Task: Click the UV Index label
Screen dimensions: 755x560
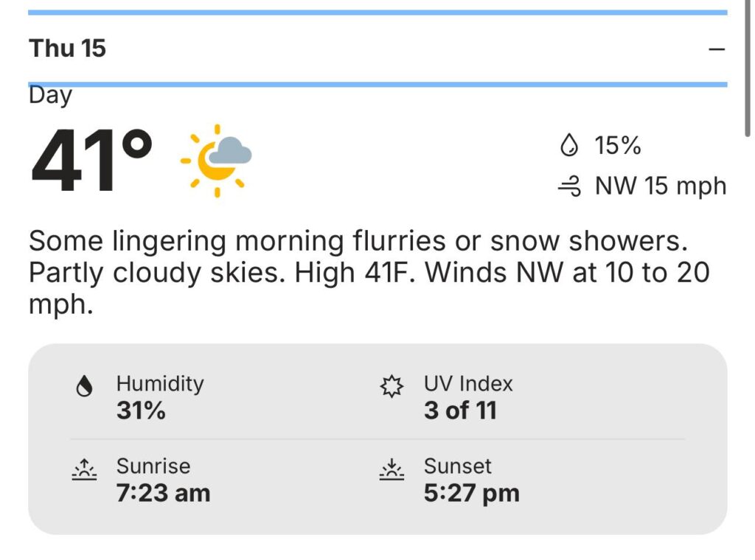Action: coord(468,384)
